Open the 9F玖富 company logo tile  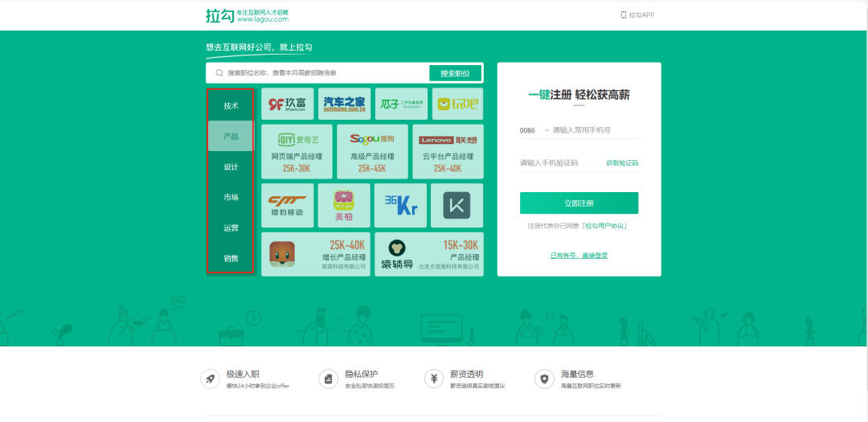click(x=287, y=104)
